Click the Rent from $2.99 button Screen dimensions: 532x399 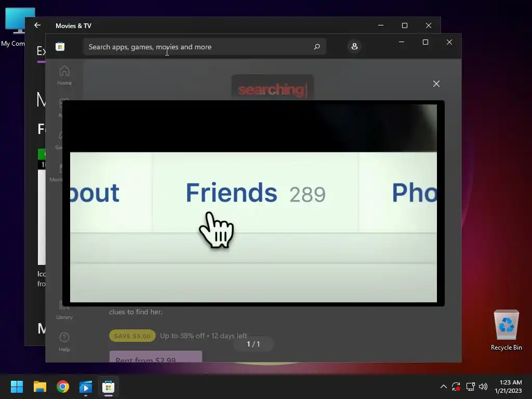pos(156,357)
